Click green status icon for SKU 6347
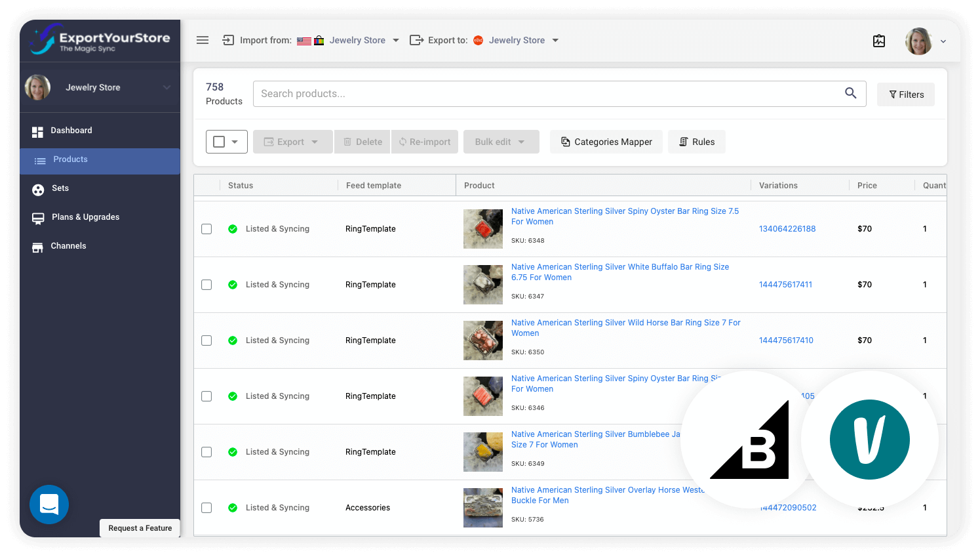980x557 pixels. [x=233, y=285]
